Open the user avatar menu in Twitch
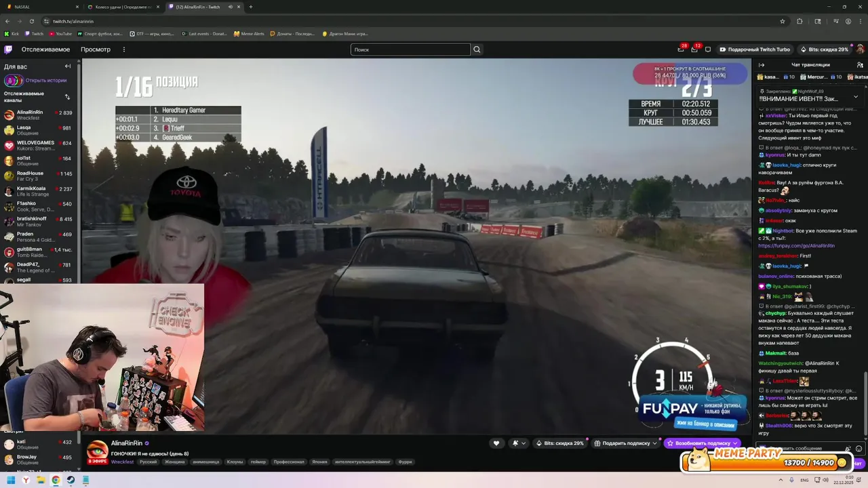The width and height of the screenshot is (868, 488). pyautogui.click(x=861, y=49)
